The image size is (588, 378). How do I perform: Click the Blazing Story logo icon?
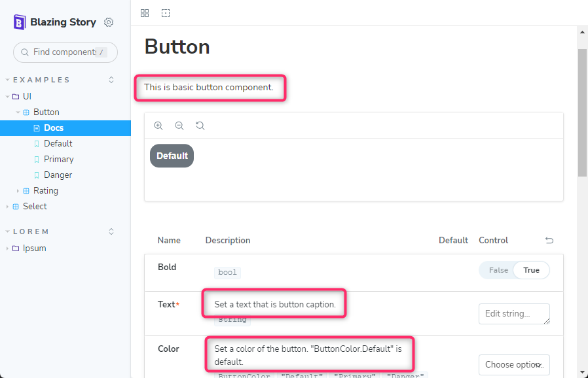tap(20, 22)
